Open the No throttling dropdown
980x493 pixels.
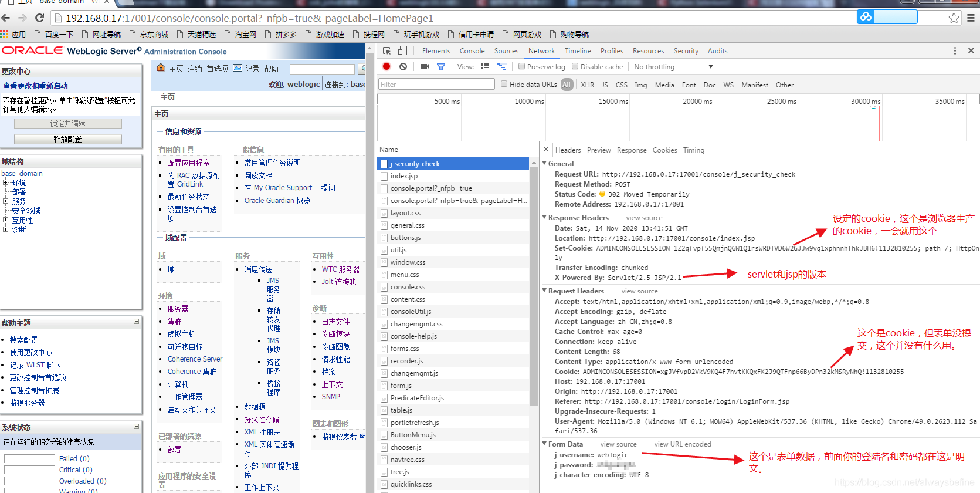(673, 67)
